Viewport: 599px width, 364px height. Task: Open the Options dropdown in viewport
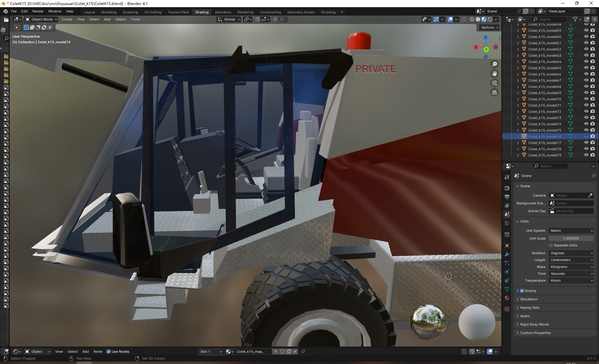click(489, 27)
